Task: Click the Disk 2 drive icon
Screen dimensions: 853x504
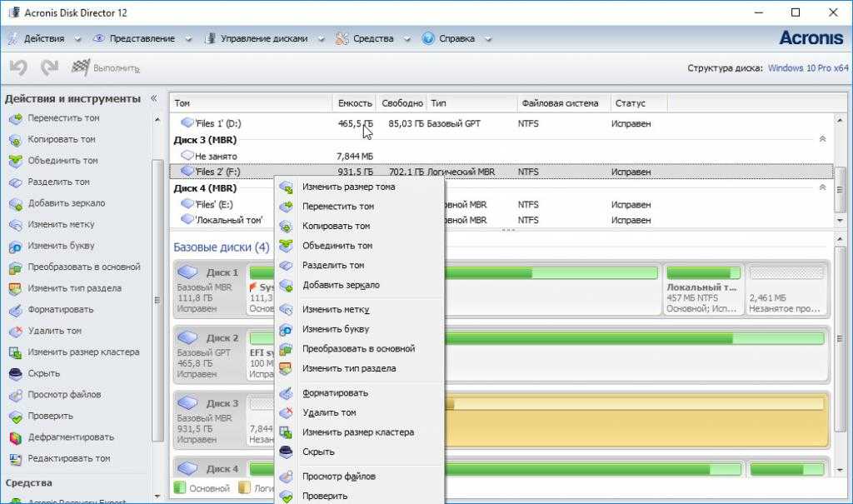Action: (188, 338)
